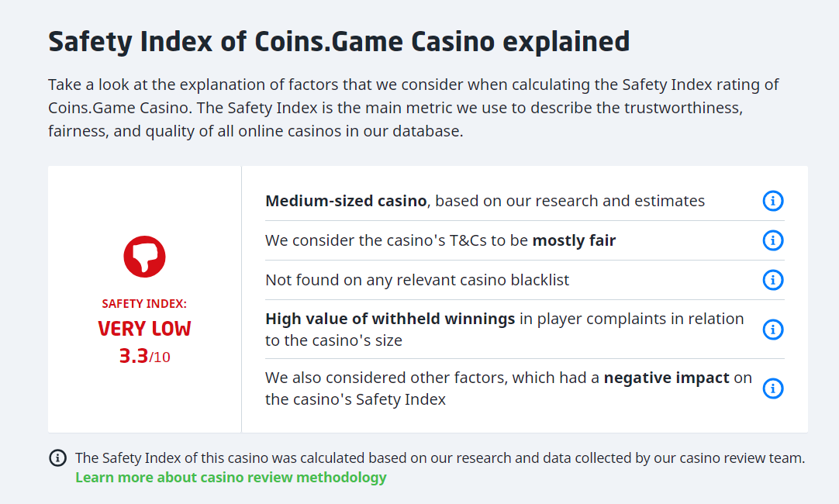The width and height of the screenshot is (839, 504).
Task: Click info icon beside negative impact row
Action: coord(772,388)
